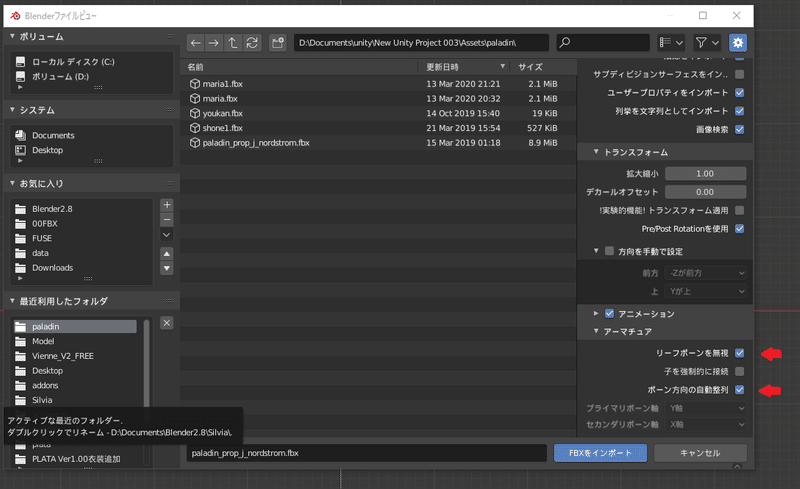Image resolution: width=800 pixels, height=489 pixels.
Task: Go forward to next folder arrow
Action: (x=214, y=43)
